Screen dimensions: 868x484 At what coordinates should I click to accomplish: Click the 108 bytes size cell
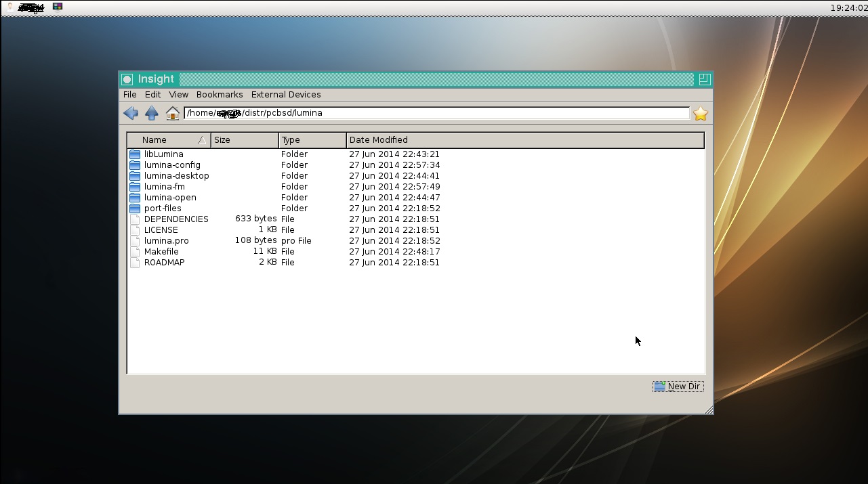tap(256, 241)
